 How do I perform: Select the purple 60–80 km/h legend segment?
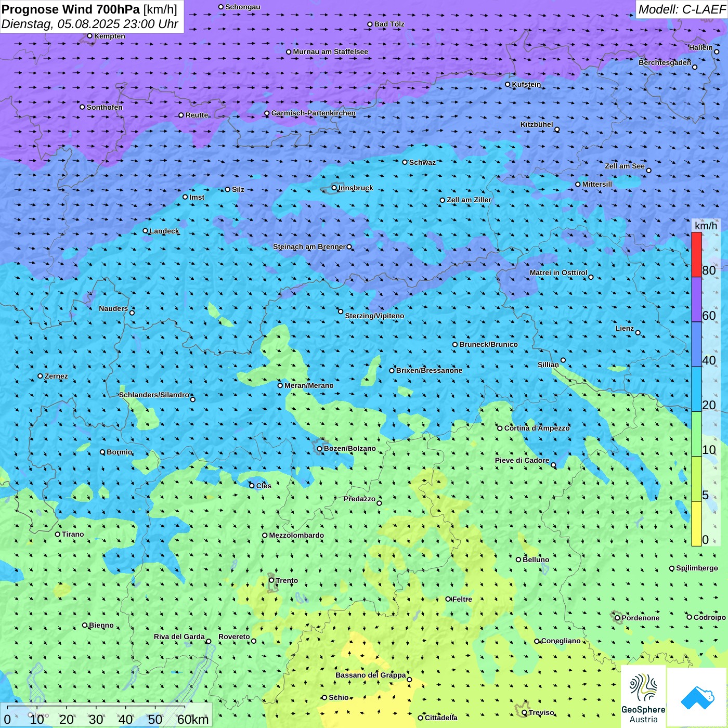tap(696, 300)
